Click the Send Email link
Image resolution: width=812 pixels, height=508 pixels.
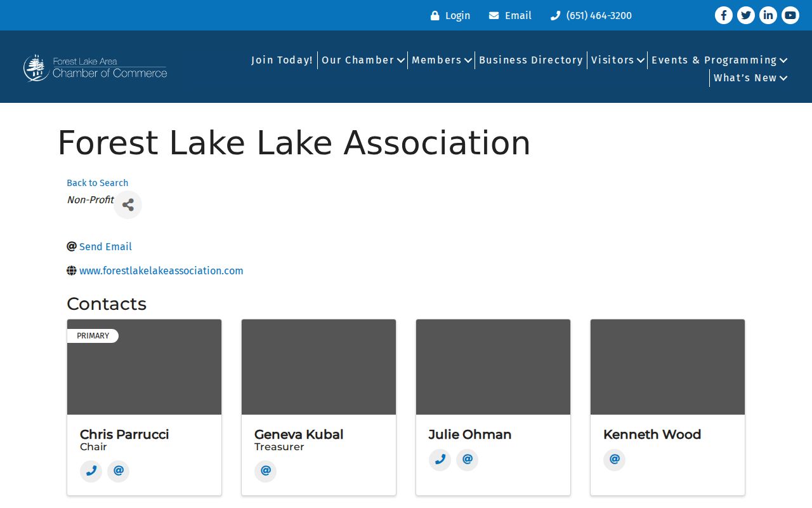point(106,246)
